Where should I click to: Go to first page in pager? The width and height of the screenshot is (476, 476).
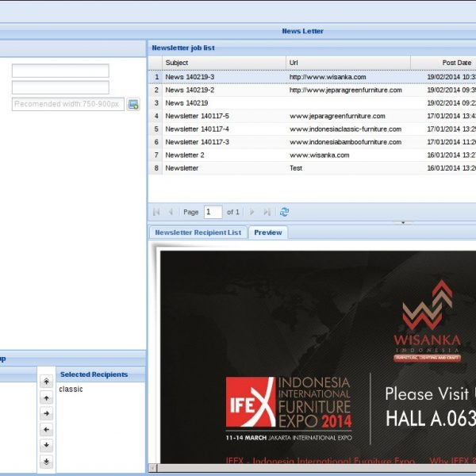pyautogui.click(x=156, y=212)
